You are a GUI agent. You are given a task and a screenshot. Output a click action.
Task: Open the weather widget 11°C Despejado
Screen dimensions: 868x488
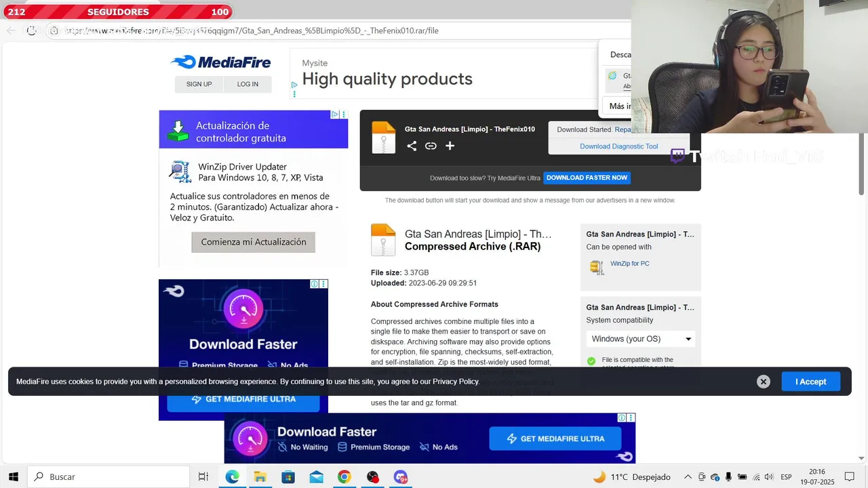(631, 476)
